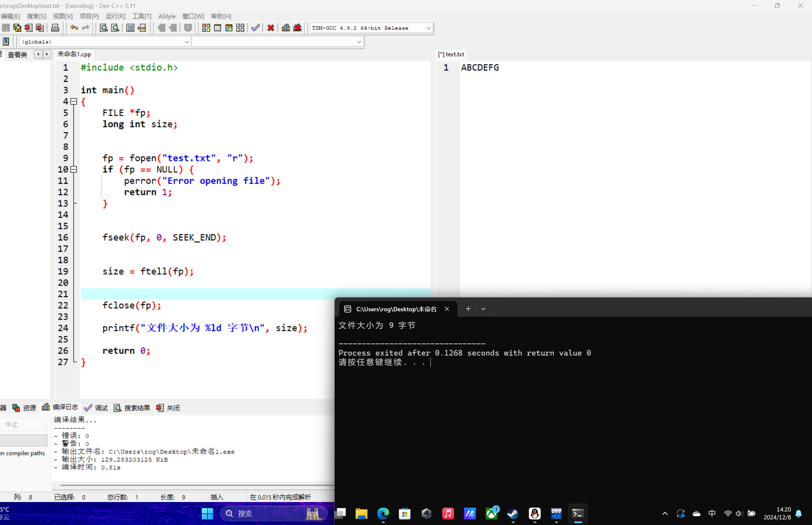The width and height of the screenshot is (812, 525).
Task: Collapse the if-block fold marker on line 10
Action: pos(73,169)
